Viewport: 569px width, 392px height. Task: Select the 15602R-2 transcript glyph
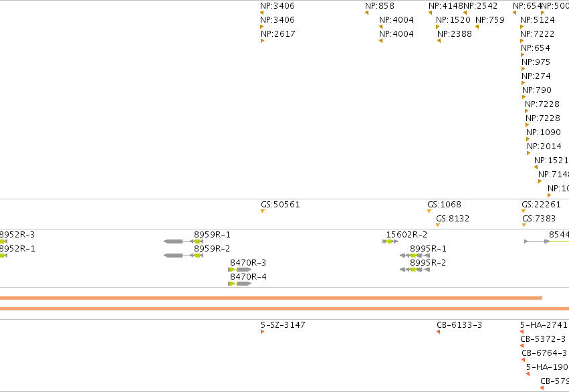(390, 241)
